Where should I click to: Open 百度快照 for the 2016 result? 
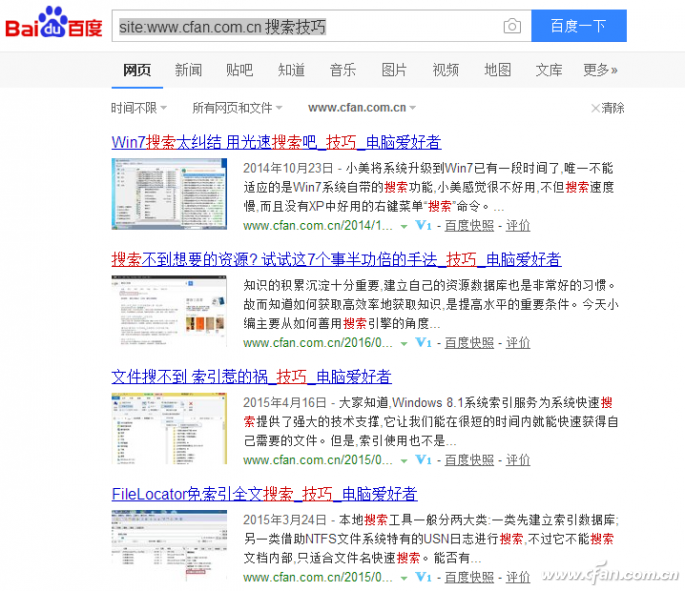coord(469,342)
